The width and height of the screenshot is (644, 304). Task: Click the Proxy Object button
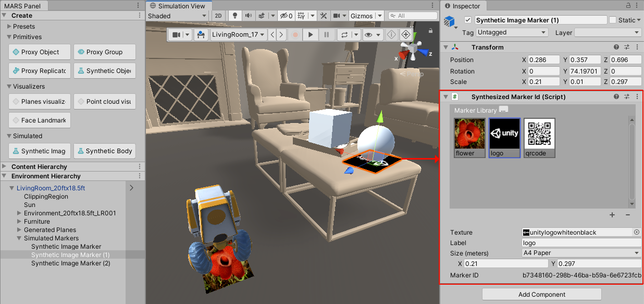point(40,52)
